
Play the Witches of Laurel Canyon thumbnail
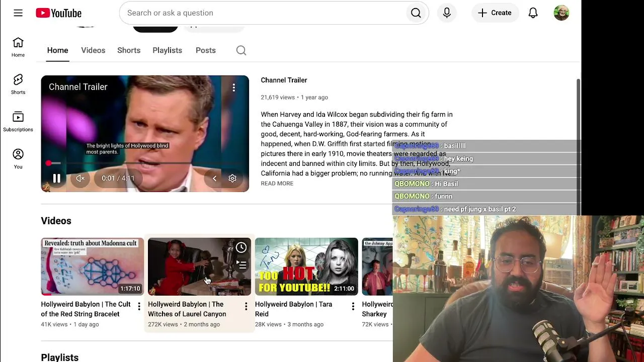pos(199,266)
